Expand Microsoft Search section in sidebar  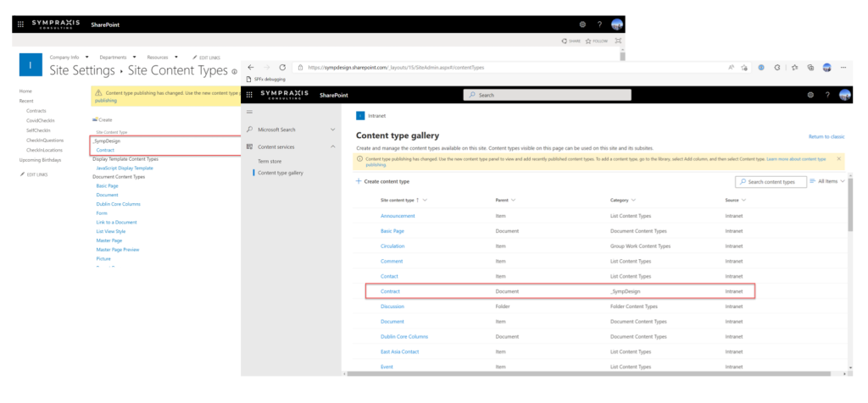pos(332,130)
